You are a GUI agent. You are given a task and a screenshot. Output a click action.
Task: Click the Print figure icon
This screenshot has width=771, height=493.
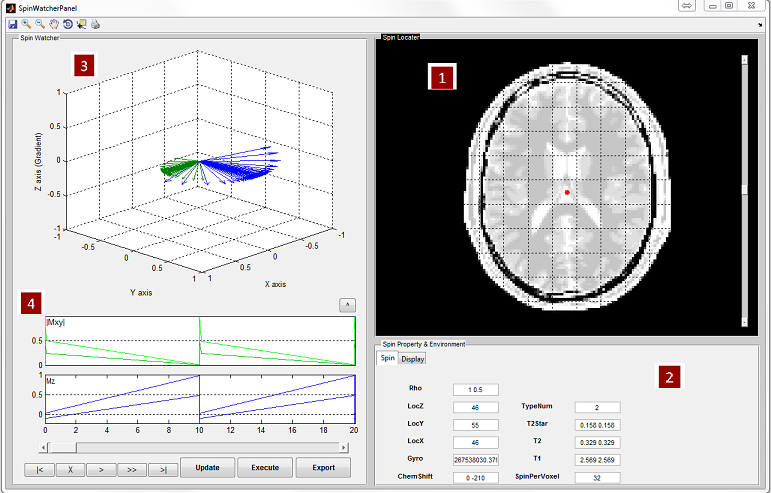[x=95, y=24]
